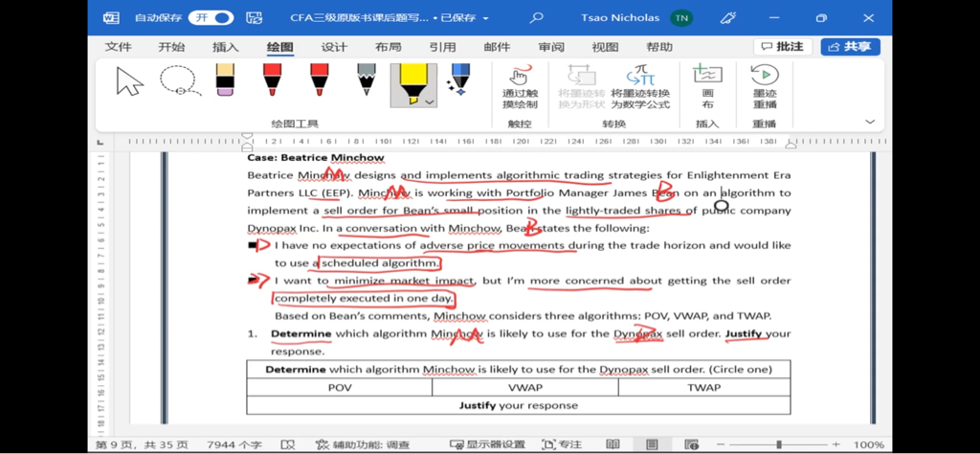Viewport: 980px width, 454px height.
Task: Select the second red pen
Action: [320, 79]
